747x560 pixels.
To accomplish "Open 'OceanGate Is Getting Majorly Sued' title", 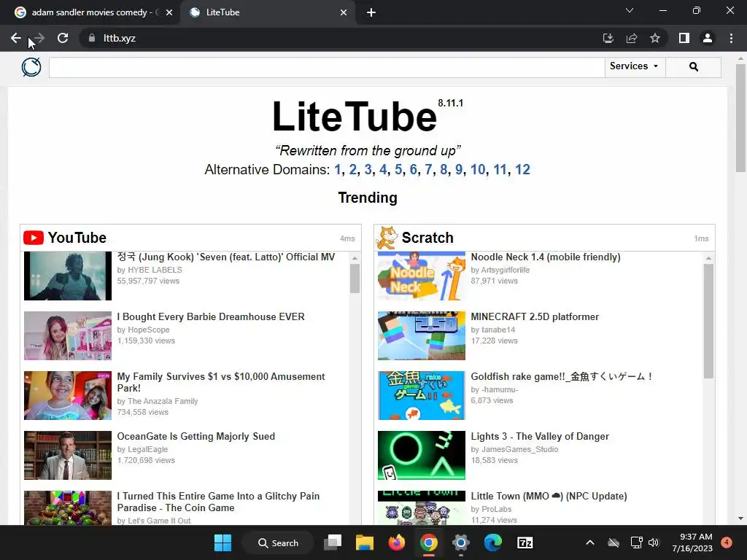I will 196,436.
